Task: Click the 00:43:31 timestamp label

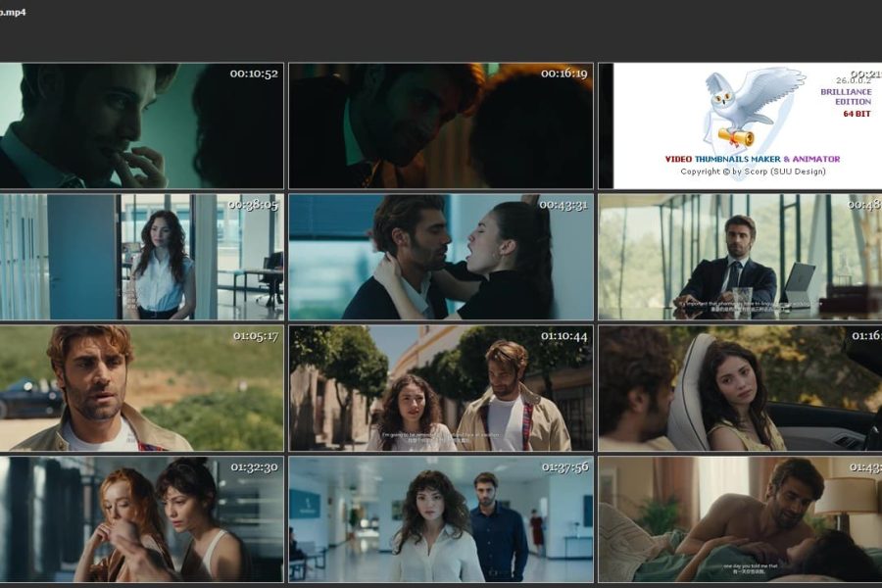Action: click(563, 204)
